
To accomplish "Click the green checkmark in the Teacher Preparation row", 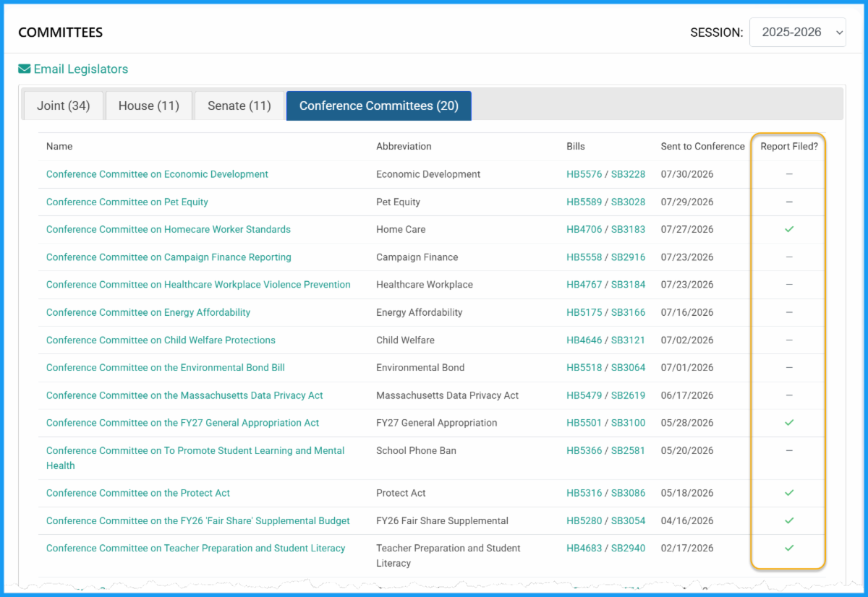I will (789, 548).
